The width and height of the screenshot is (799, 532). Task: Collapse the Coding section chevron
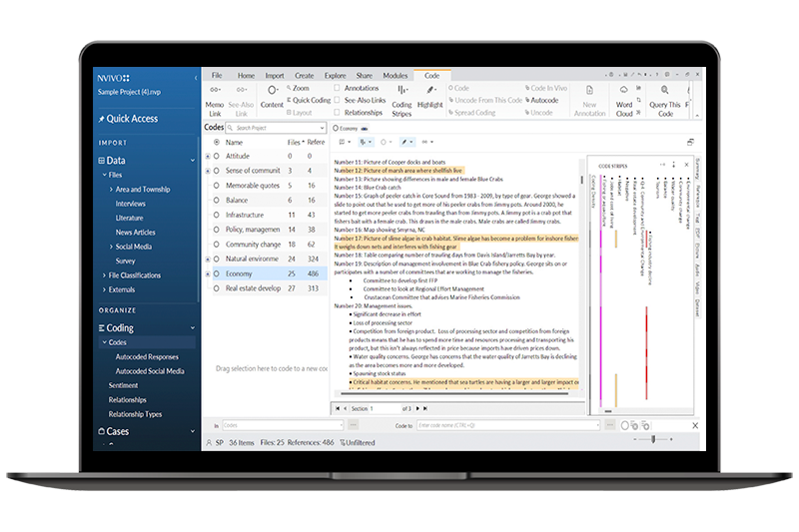pyautogui.click(x=193, y=327)
